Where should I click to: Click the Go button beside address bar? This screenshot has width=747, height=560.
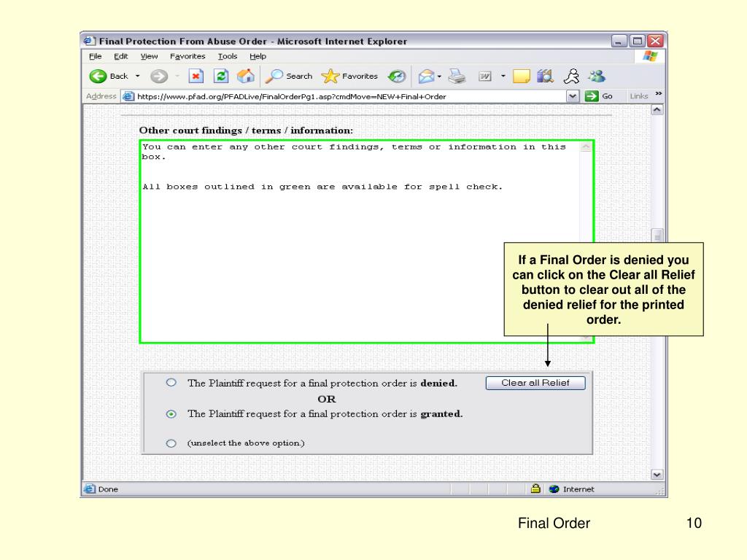(599, 96)
